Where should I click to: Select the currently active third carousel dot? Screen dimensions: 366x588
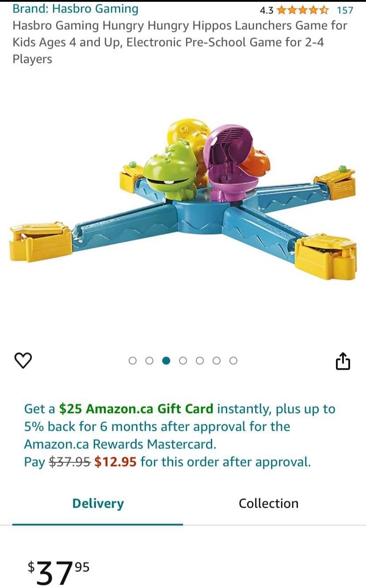pyautogui.click(x=166, y=361)
